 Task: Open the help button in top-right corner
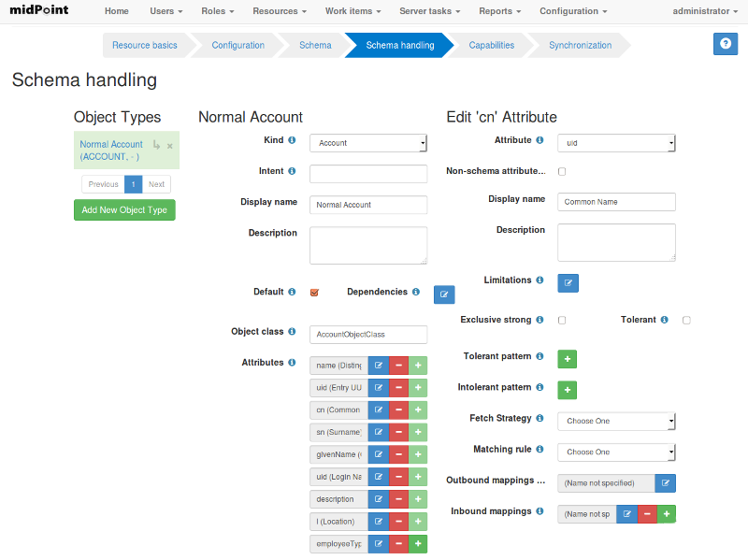(725, 44)
